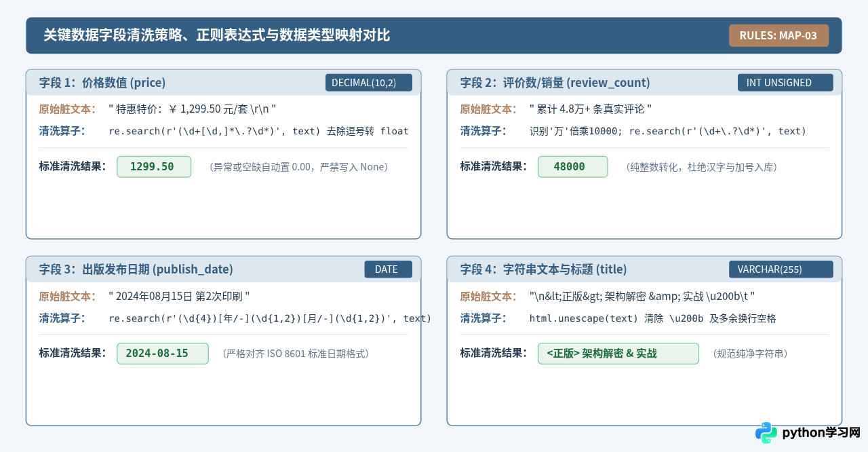Click html.unescape(text) 清除 \u200b operator text
This screenshot has width=868, height=452.
click(653, 318)
